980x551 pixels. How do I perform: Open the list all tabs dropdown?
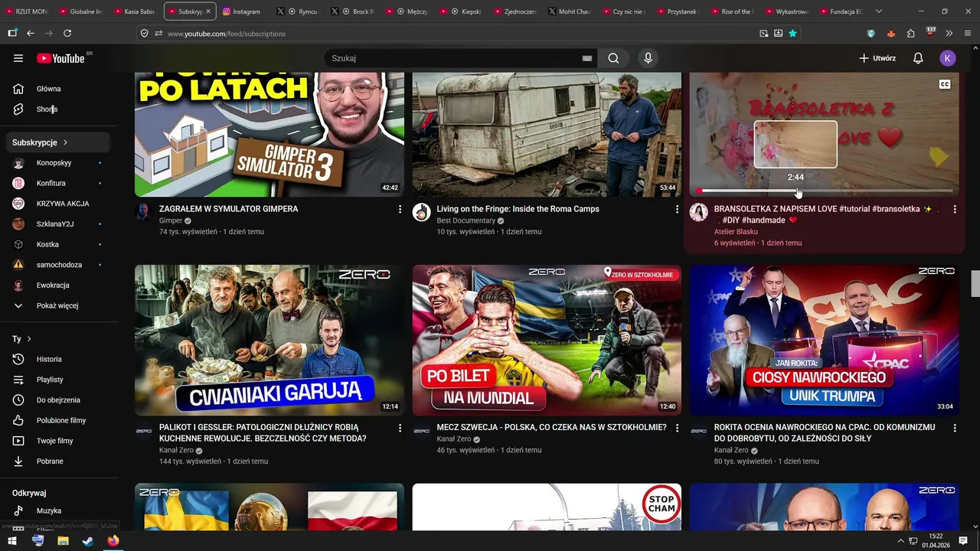coord(879,11)
